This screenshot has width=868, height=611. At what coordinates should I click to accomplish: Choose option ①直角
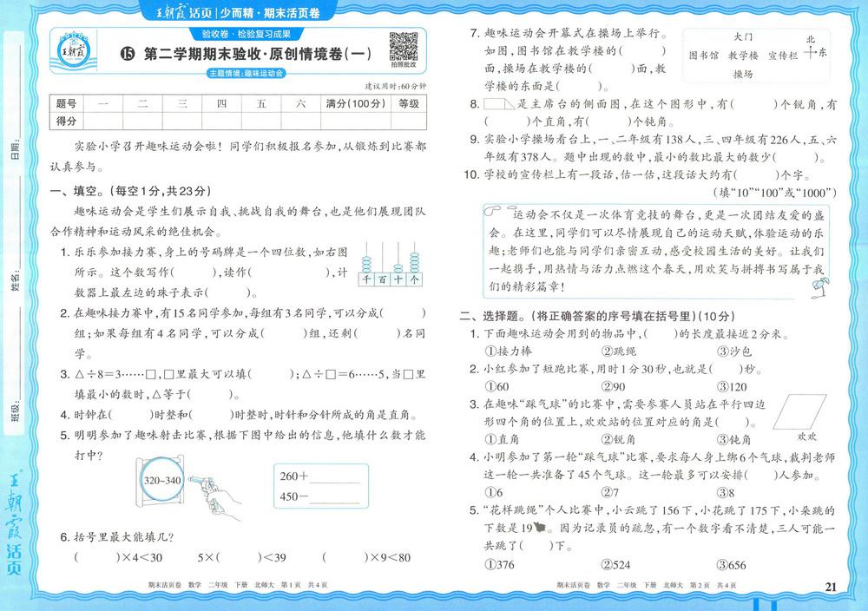[x=502, y=439]
